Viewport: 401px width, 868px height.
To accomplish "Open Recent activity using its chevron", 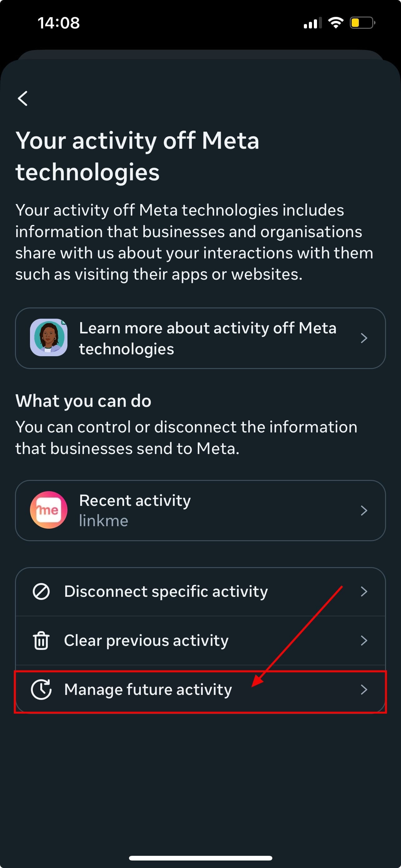I will point(364,511).
